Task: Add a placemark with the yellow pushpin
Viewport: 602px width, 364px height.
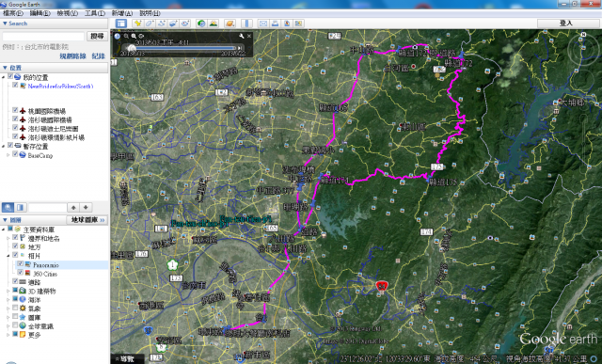Action: tap(137, 24)
